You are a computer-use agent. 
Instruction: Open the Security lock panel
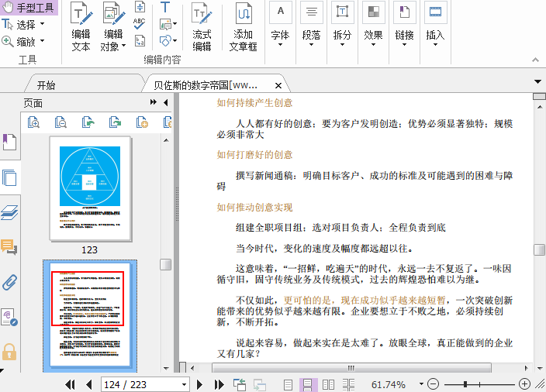coord(9,351)
